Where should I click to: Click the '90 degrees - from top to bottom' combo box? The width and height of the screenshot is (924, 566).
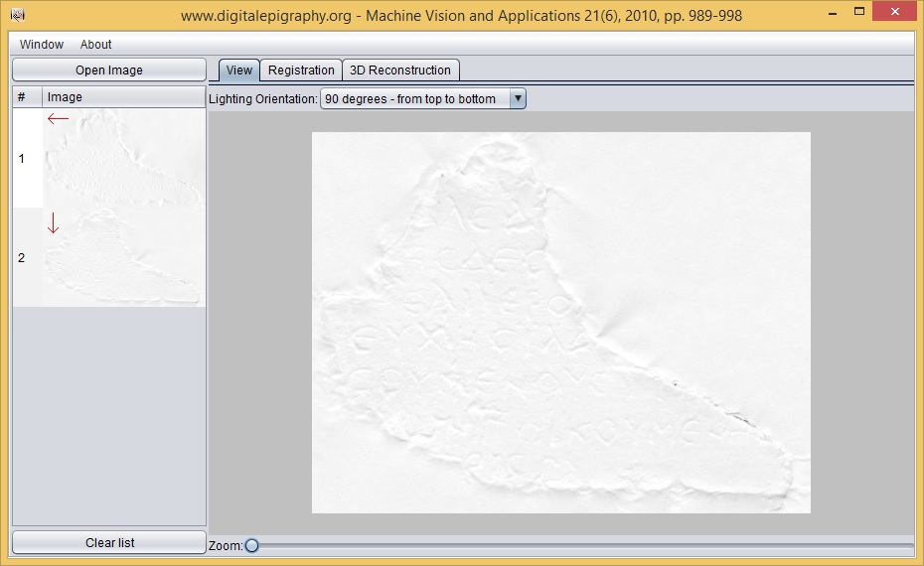tap(413, 98)
